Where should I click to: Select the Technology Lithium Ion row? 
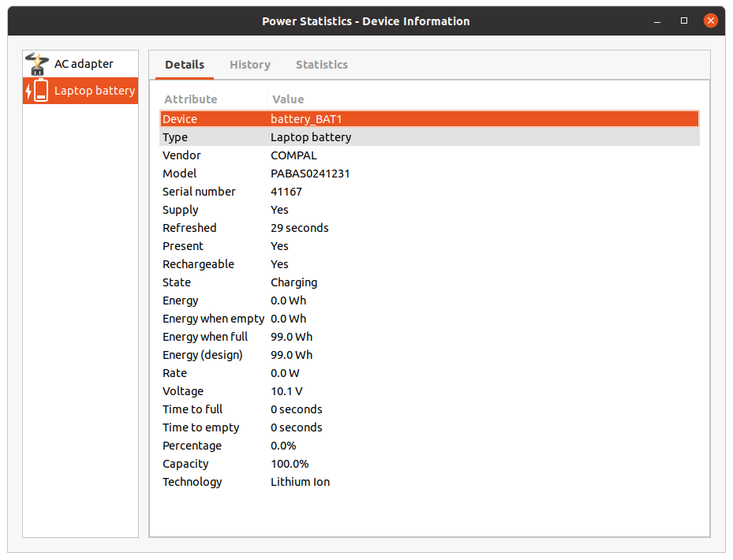coord(429,482)
